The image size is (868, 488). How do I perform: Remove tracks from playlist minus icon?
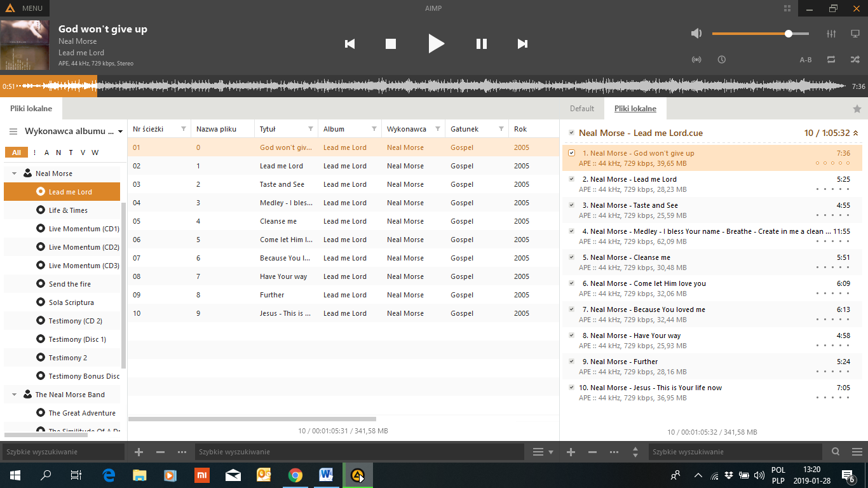pos(592,452)
